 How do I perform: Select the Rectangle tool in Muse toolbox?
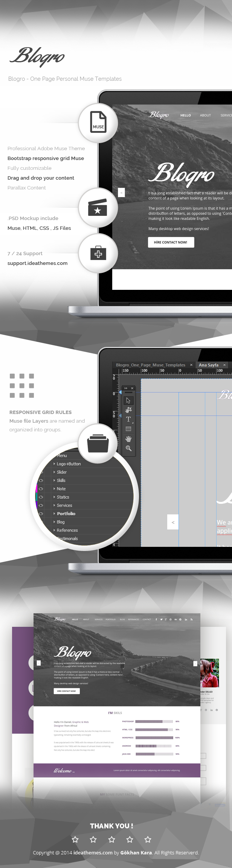(x=128, y=429)
